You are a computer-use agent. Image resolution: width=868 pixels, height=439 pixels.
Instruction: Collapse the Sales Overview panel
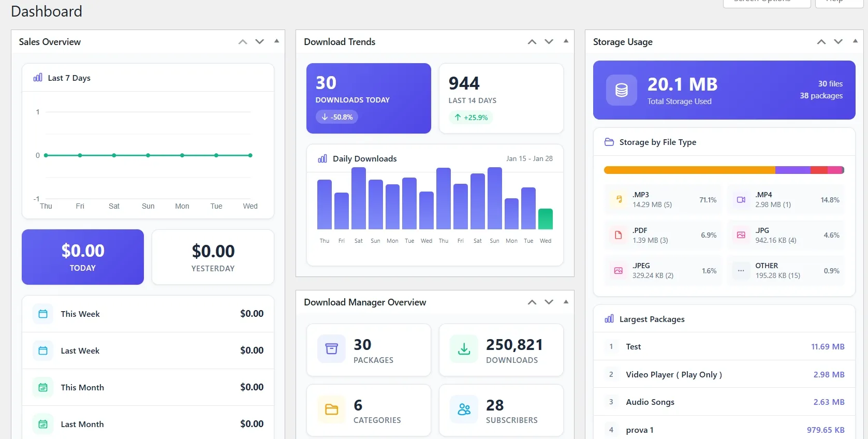click(x=276, y=41)
